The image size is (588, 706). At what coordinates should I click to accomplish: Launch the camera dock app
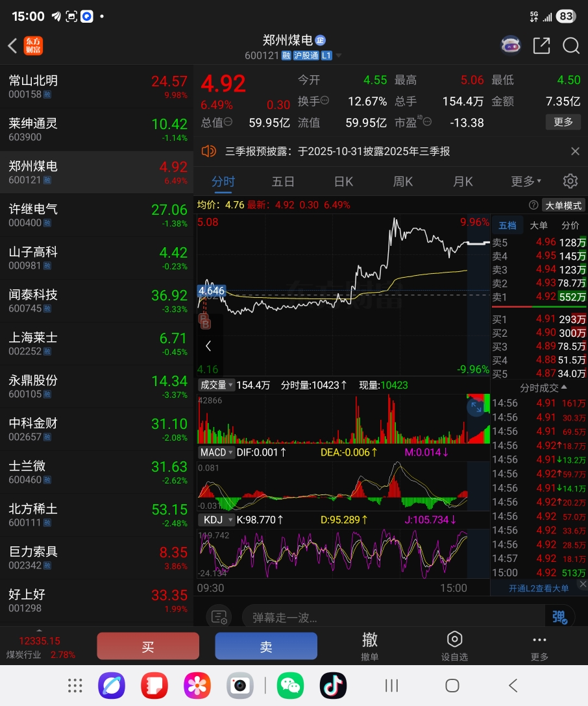coord(239,686)
